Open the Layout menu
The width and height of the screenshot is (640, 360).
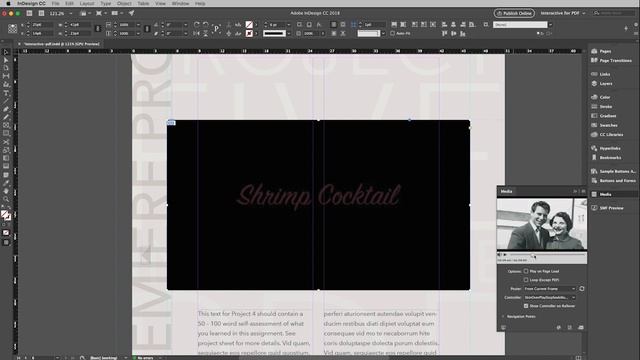[87, 3]
